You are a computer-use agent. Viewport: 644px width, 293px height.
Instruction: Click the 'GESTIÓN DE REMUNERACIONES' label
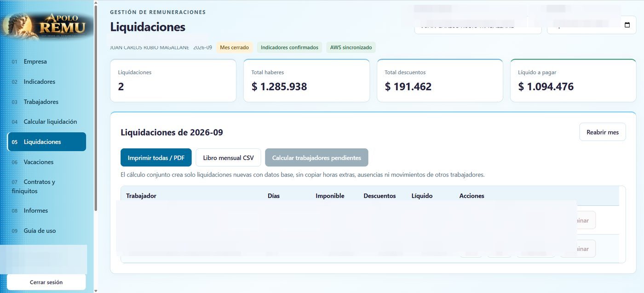tap(158, 12)
